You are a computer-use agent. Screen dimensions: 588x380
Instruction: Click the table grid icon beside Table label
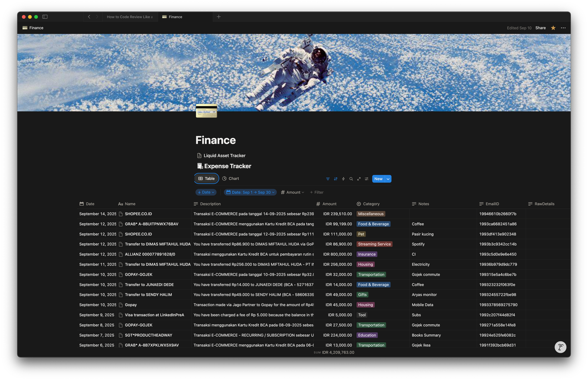(200, 178)
